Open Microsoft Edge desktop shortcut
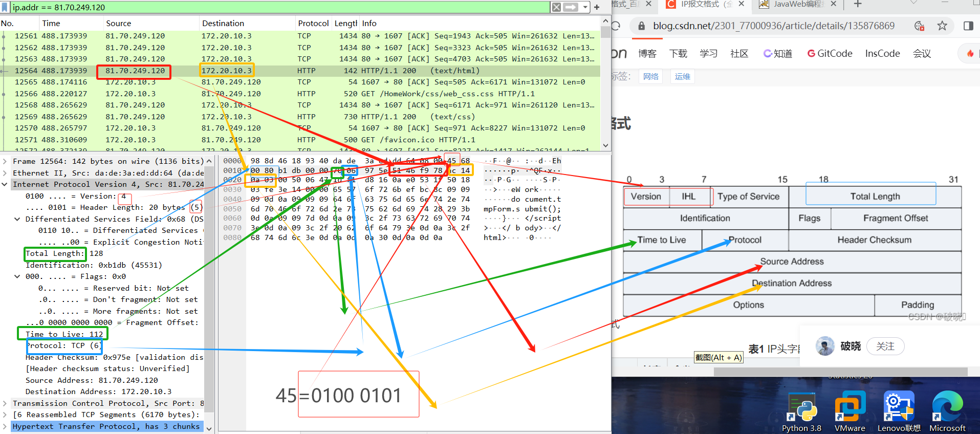Viewport: 980px width, 434px height. coord(947,412)
